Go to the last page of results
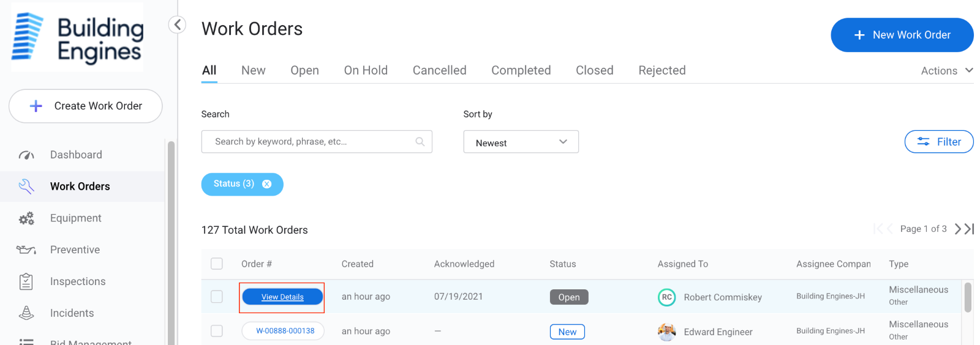This screenshot has height=345, width=980. 970,229
